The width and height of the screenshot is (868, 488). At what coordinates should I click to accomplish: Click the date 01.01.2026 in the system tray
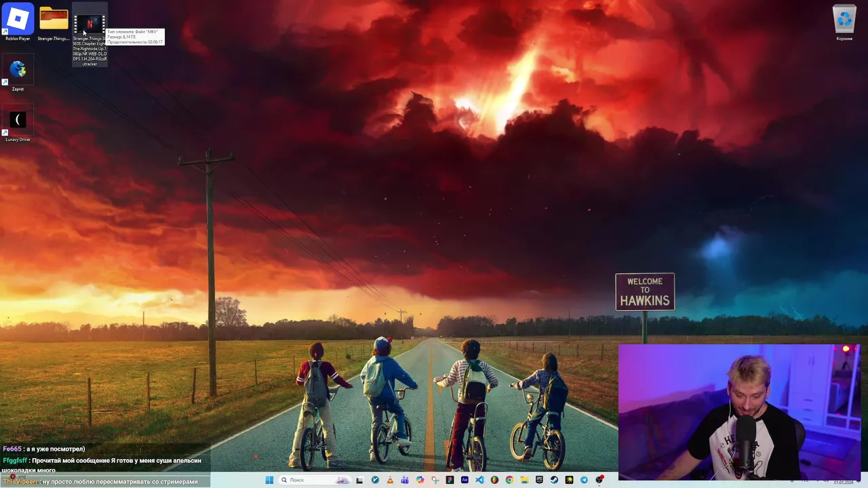(843, 483)
